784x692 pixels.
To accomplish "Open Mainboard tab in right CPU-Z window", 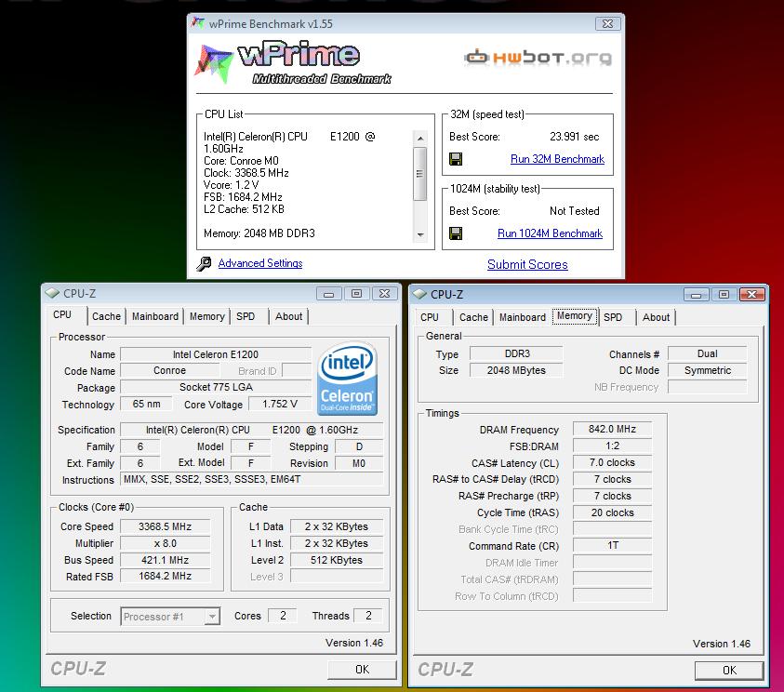I will tap(523, 317).
